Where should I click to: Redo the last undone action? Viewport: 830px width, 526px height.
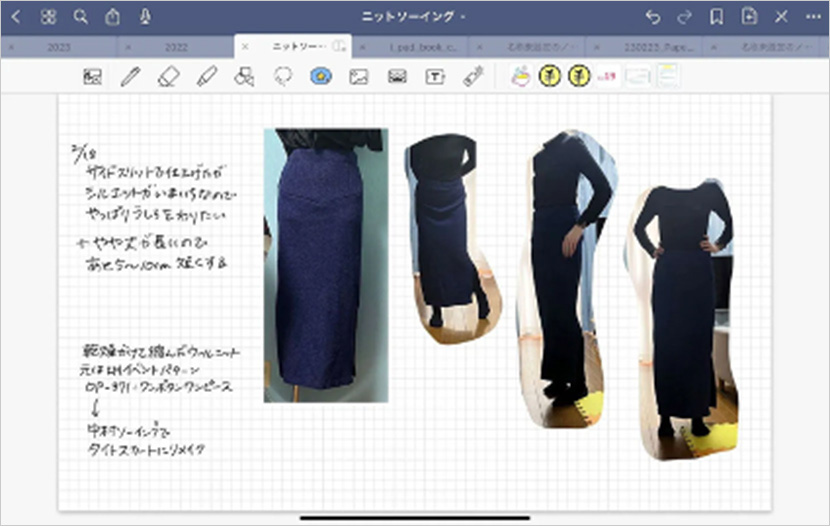(684, 17)
